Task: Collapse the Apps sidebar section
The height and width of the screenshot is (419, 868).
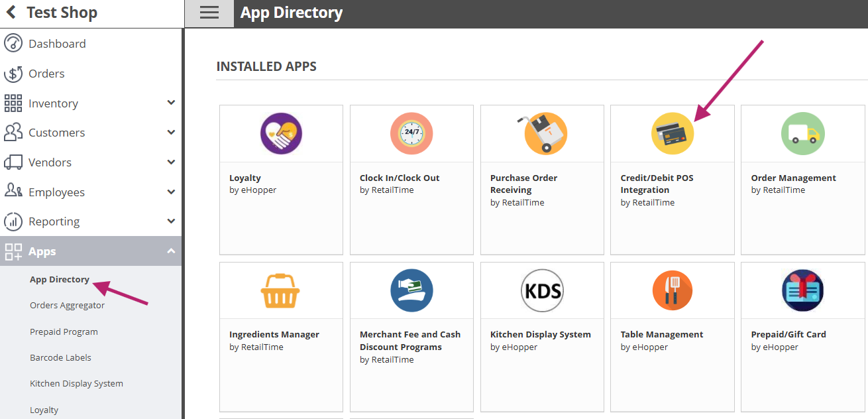Action: pos(171,251)
